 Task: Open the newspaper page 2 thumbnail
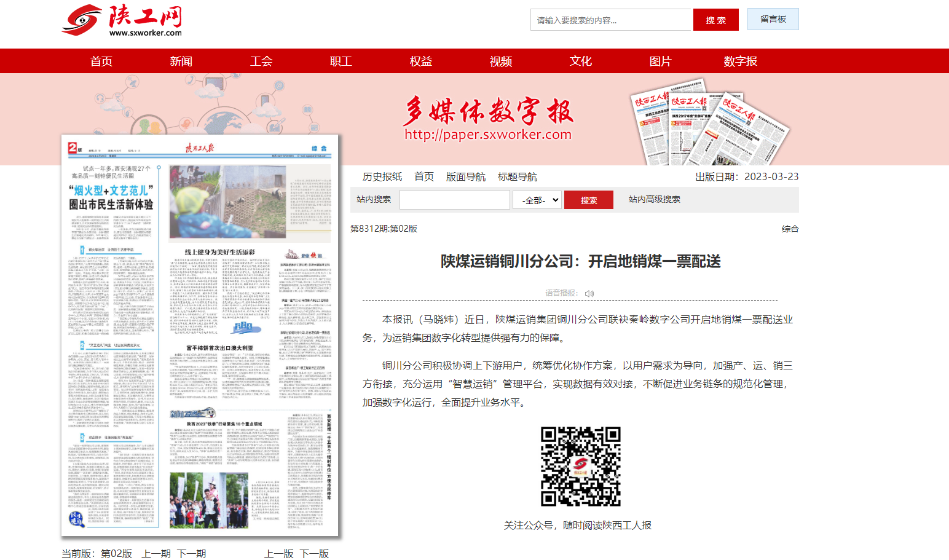coord(200,336)
